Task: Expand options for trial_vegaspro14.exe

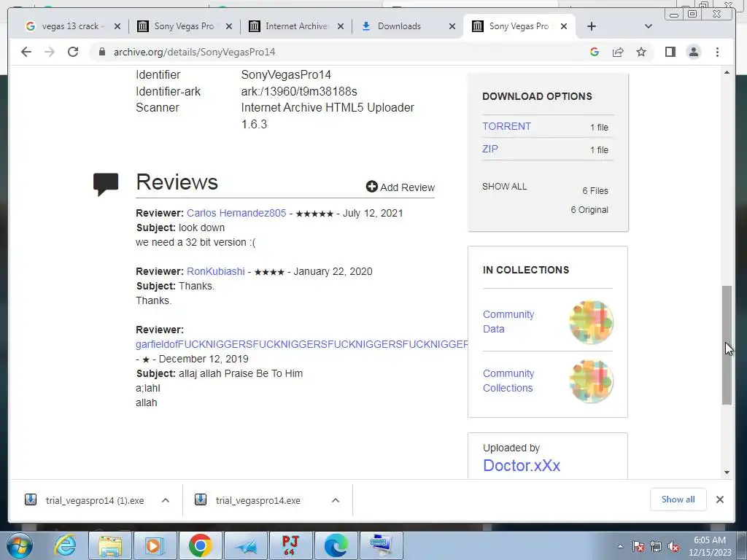Action: (336, 500)
